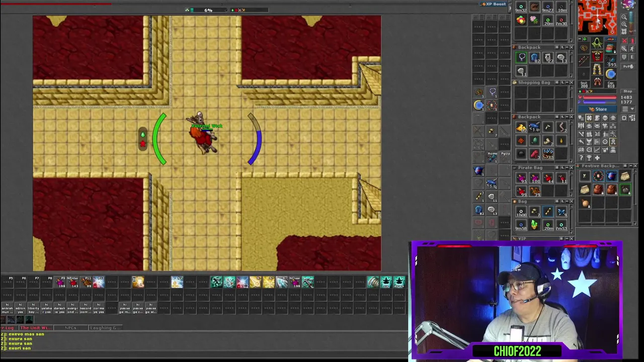This screenshot has width=644, height=362.
Task: Click the 'hi darashia yes' hotkey
Action: 59,308
